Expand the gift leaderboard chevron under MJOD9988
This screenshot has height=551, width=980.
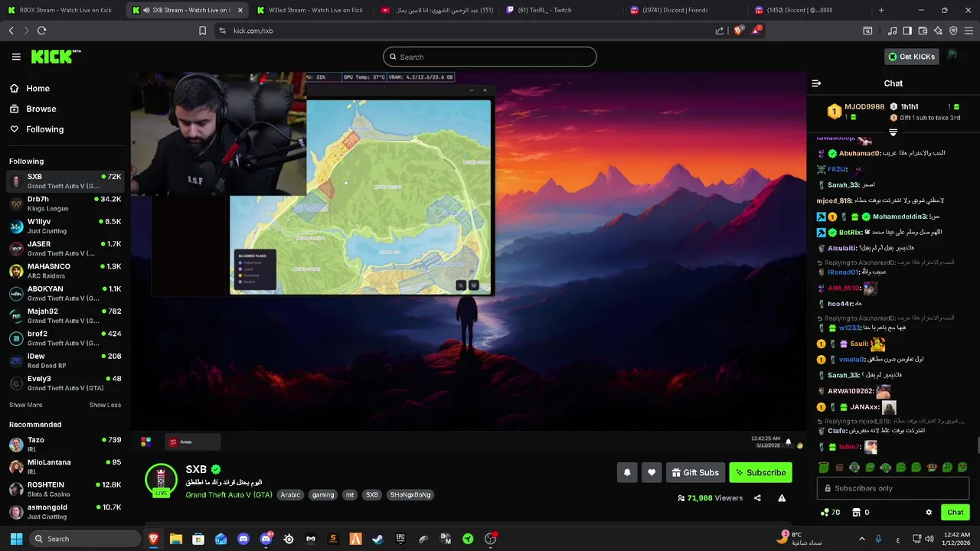coord(893,132)
